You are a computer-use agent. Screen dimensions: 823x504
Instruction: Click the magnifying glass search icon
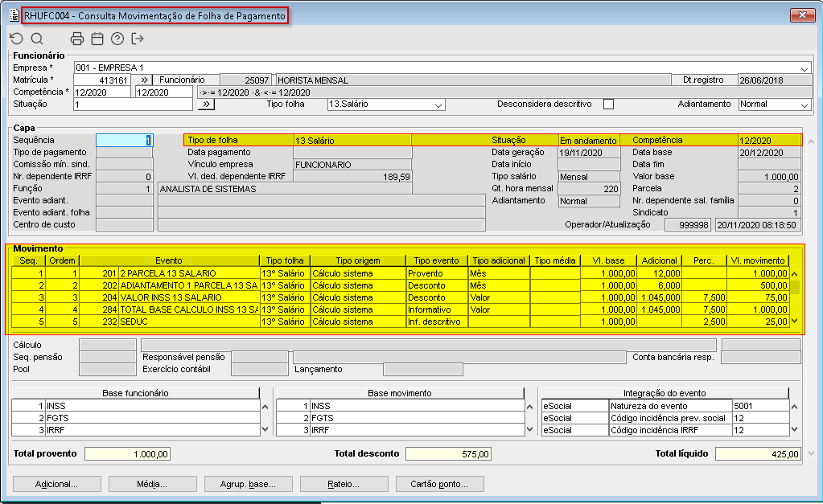click(37, 39)
